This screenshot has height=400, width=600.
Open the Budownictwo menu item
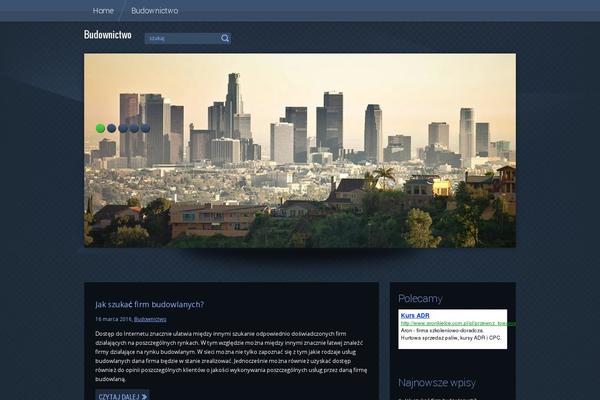155,11
